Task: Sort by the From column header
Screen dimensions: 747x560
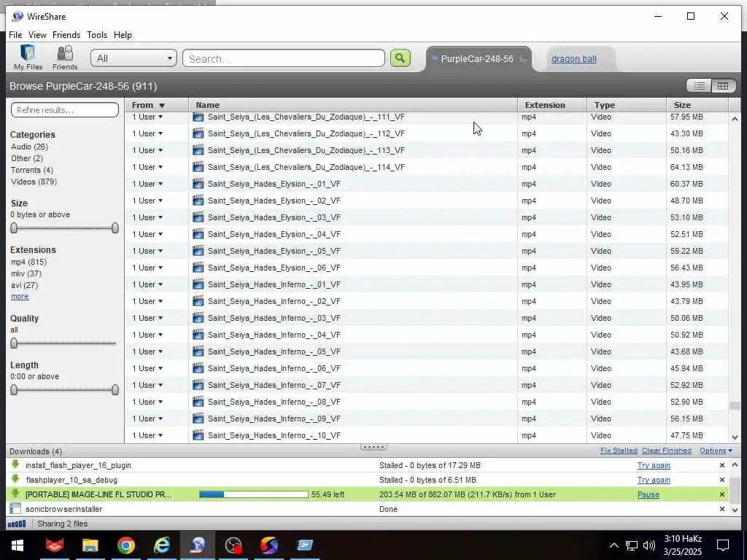Action: coord(157,105)
